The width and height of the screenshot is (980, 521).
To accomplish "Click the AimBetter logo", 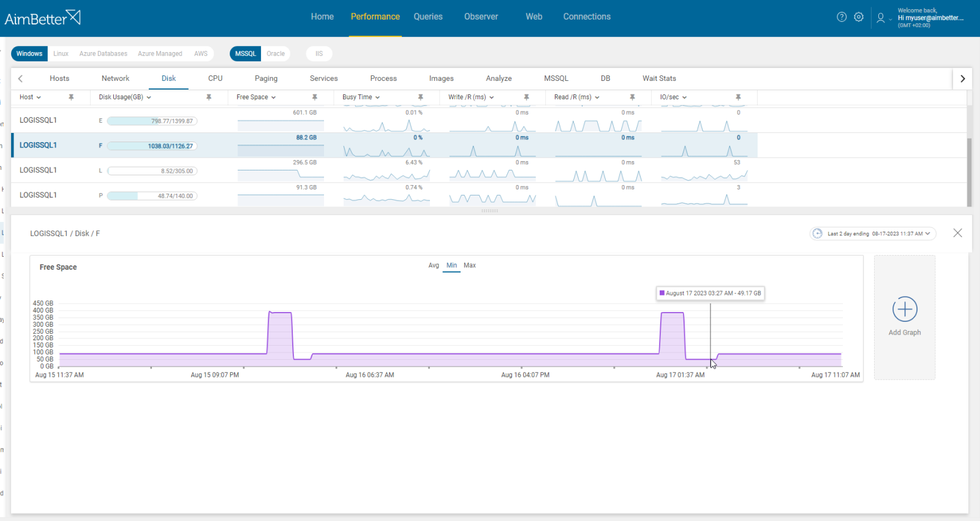I will pyautogui.click(x=43, y=18).
